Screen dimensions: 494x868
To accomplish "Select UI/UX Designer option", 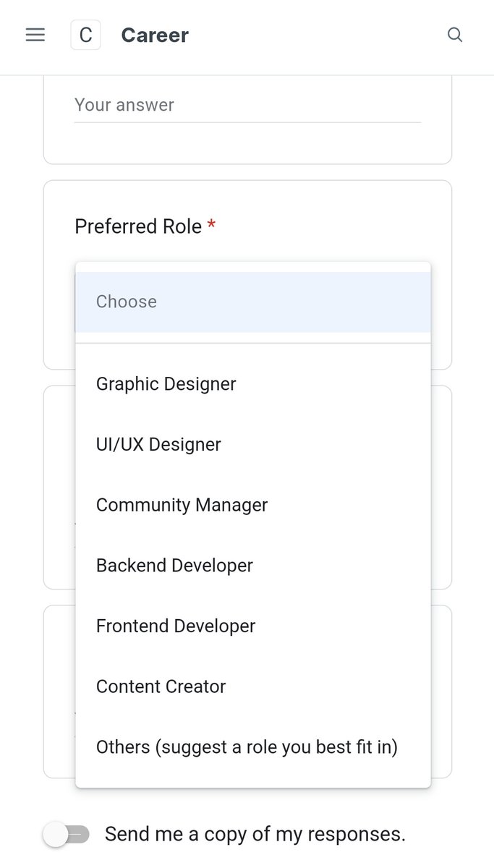I will pyautogui.click(x=253, y=444).
